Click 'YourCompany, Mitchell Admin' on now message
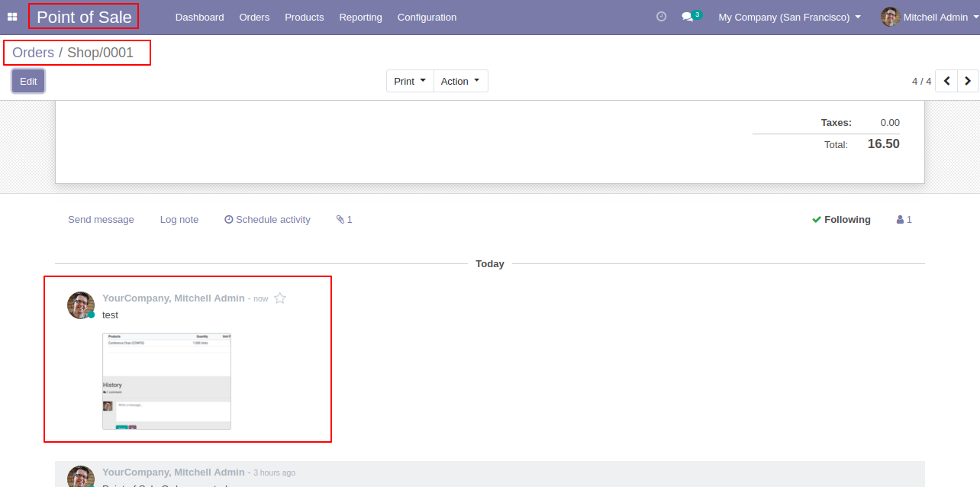This screenshot has height=487, width=980. (x=173, y=298)
